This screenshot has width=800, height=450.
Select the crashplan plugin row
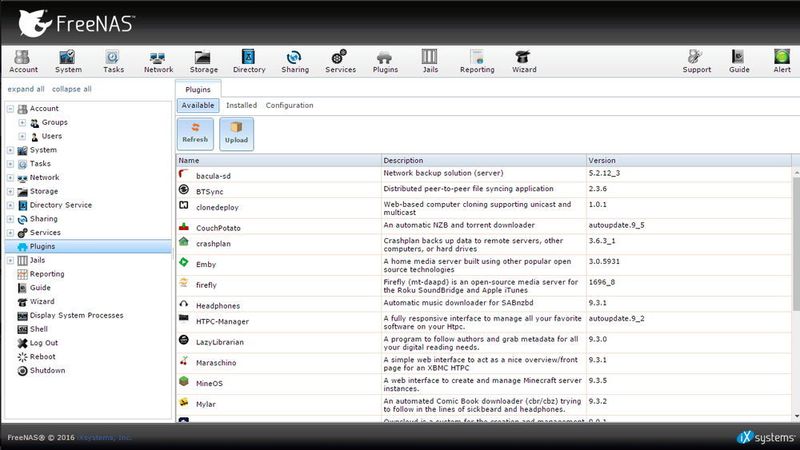(484, 244)
